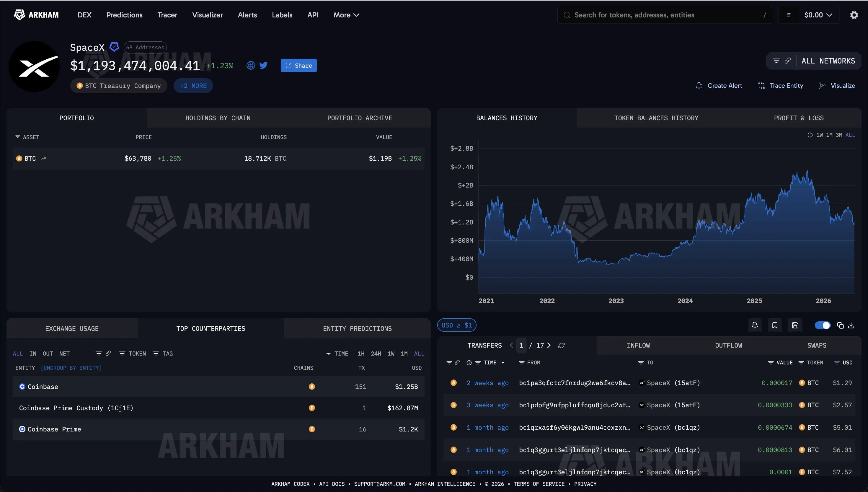
Task: Download transfers with the download icon
Action: 851,325
